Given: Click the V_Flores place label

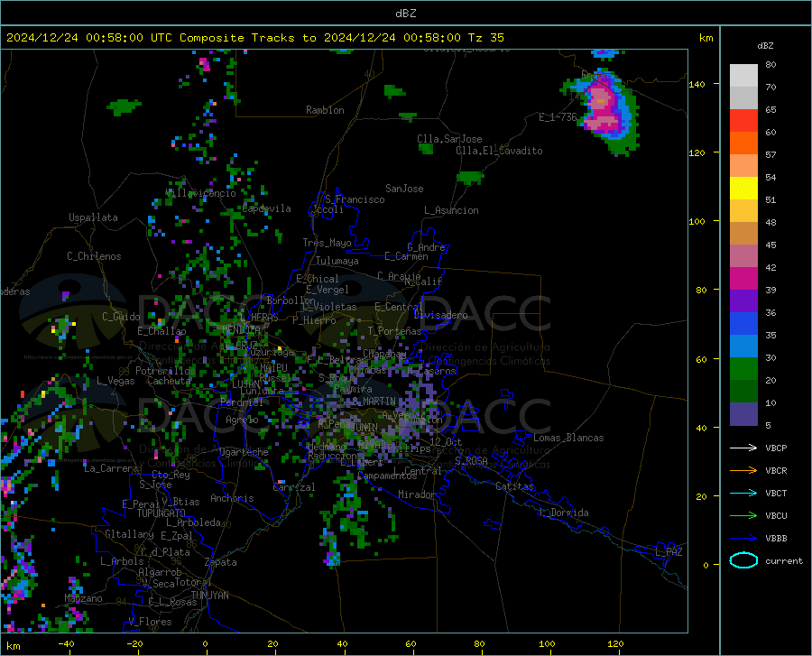Looking at the screenshot, I should click(150, 622).
